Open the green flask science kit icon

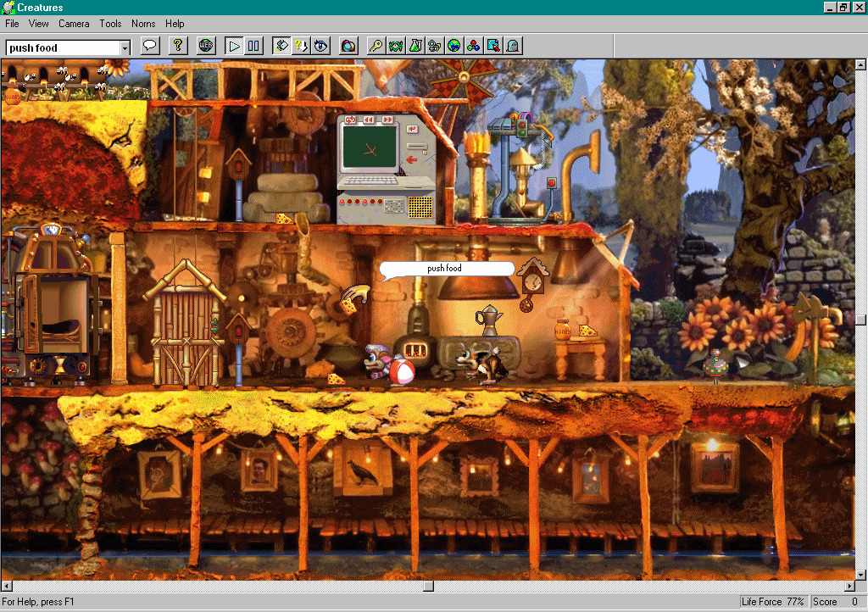(415, 46)
